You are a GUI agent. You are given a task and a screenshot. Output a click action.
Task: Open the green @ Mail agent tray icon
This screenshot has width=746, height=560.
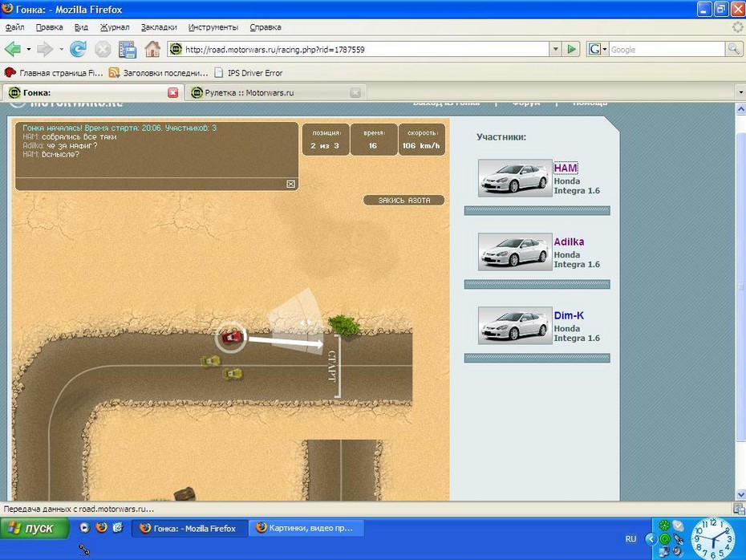[665, 539]
